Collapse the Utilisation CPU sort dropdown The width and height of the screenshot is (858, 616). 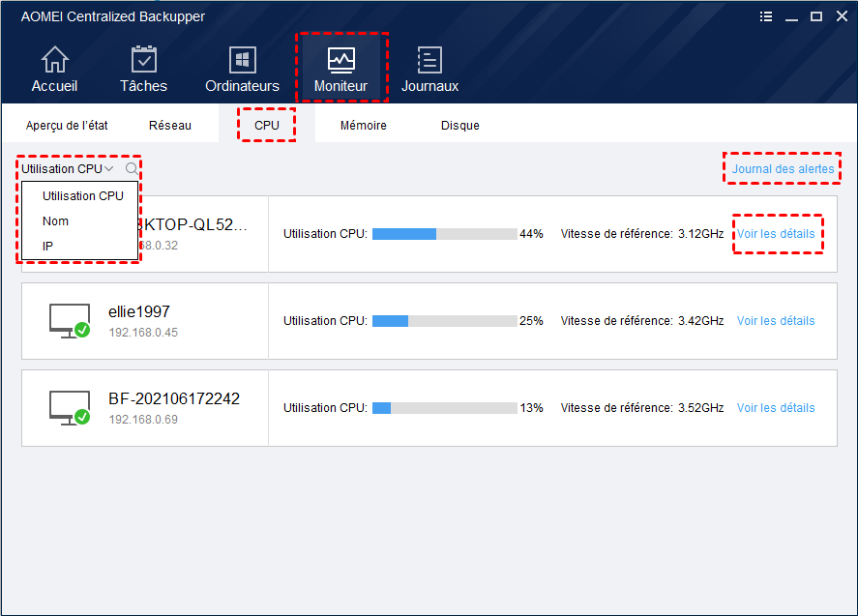(x=68, y=168)
